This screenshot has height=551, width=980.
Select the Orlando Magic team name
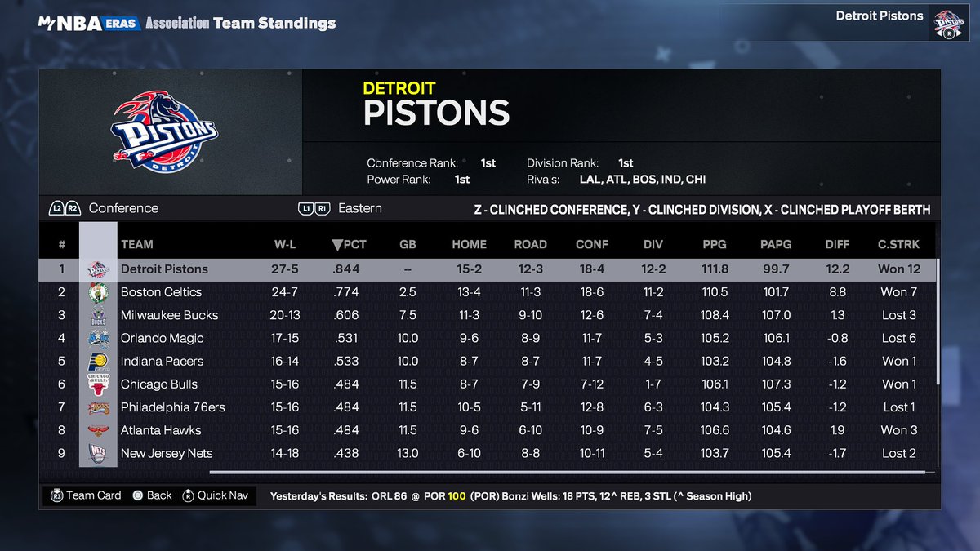coord(162,338)
